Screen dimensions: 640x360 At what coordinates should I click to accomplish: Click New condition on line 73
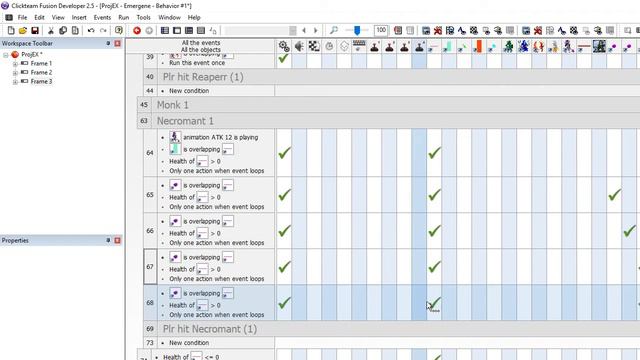click(189, 343)
